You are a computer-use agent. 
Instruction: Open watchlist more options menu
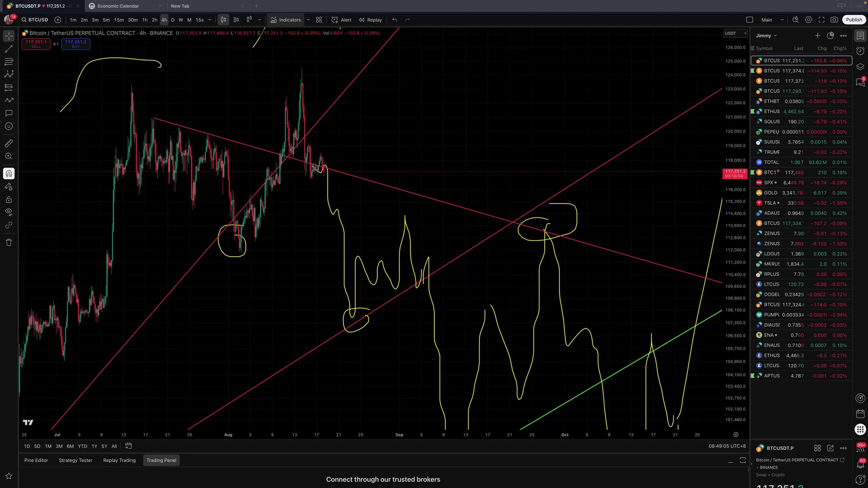[x=843, y=36]
